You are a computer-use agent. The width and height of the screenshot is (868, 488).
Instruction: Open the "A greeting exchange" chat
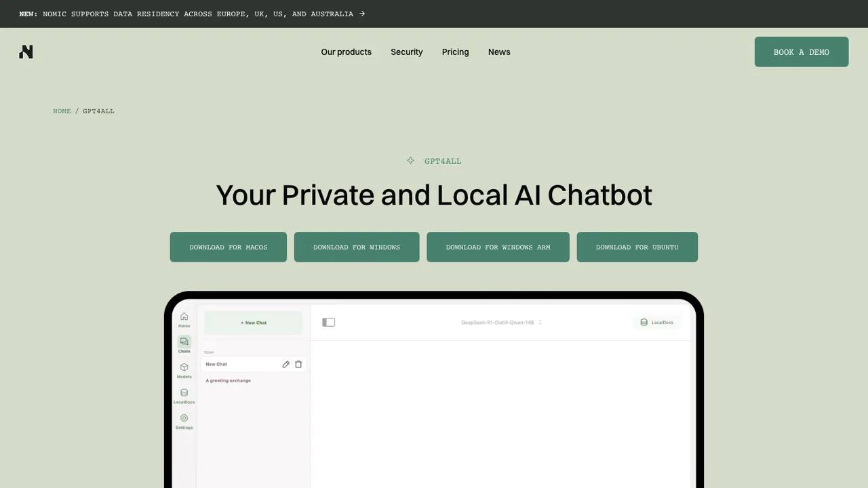coord(229,381)
